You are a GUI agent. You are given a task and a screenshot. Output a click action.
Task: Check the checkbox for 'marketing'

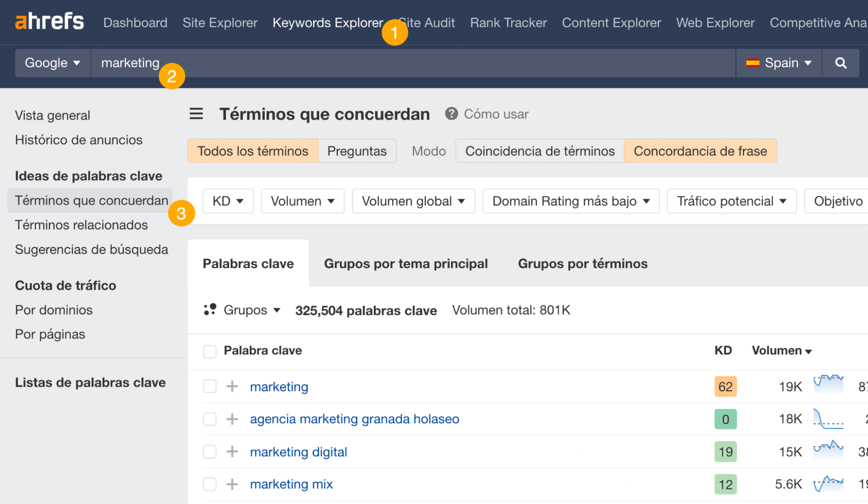210,386
